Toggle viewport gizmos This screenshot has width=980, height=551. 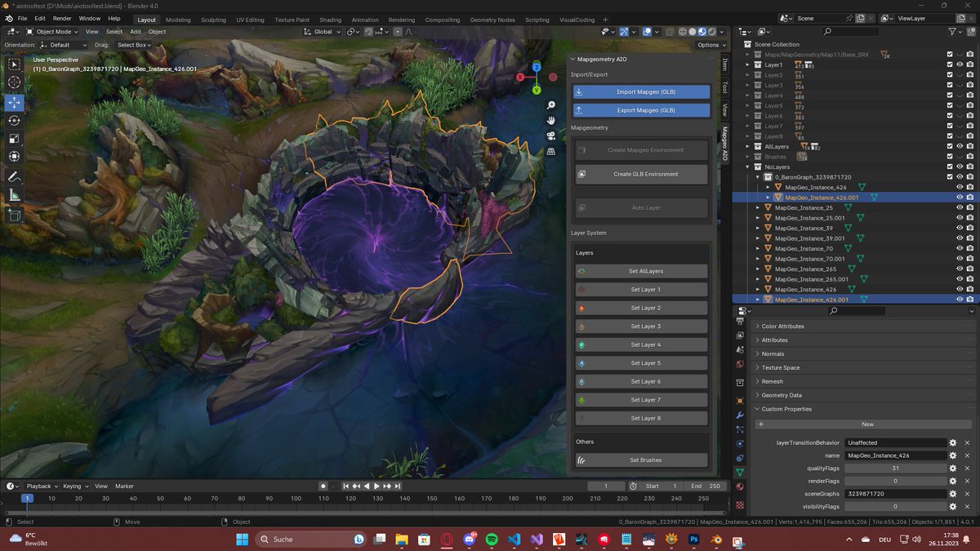(x=623, y=32)
